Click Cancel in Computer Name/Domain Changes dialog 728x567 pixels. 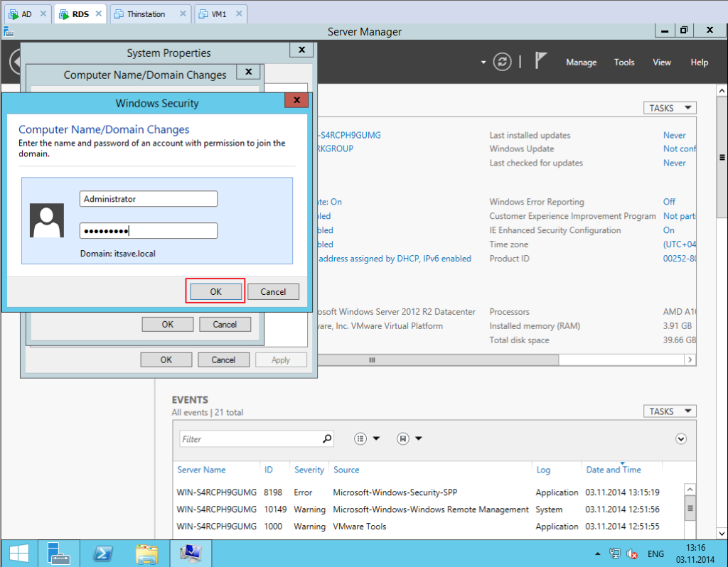coord(225,324)
